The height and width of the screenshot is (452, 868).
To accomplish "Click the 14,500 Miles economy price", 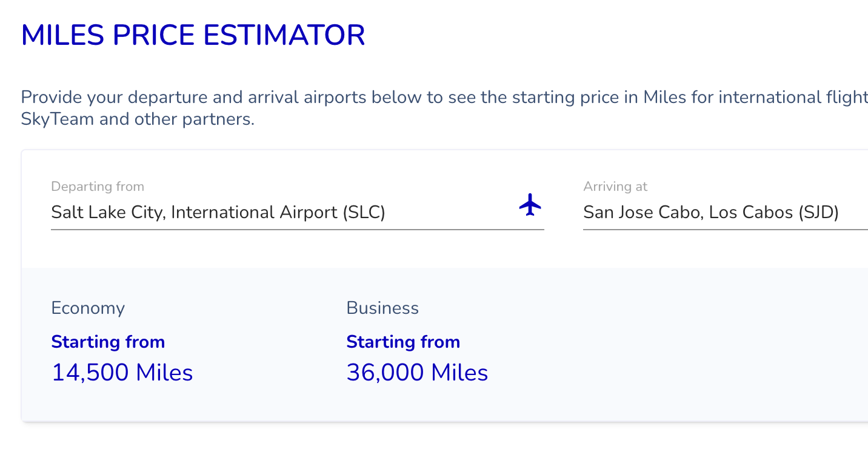I will coord(122,372).
